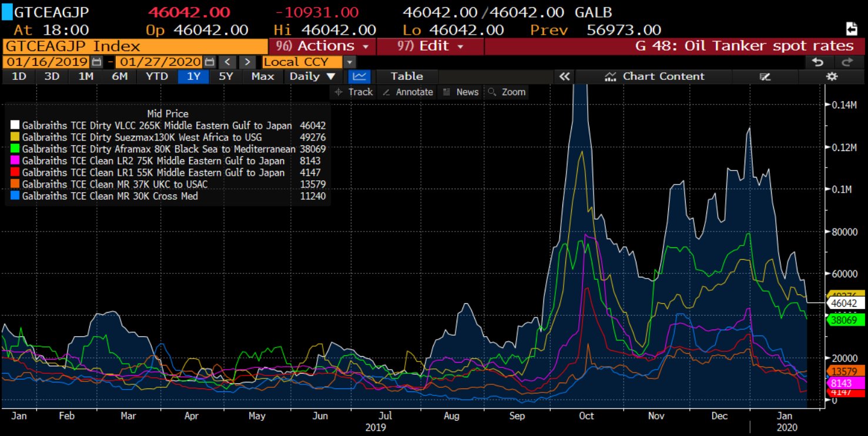Open start date calendar picker icon
This screenshot has width=868, height=436.
[96, 62]
